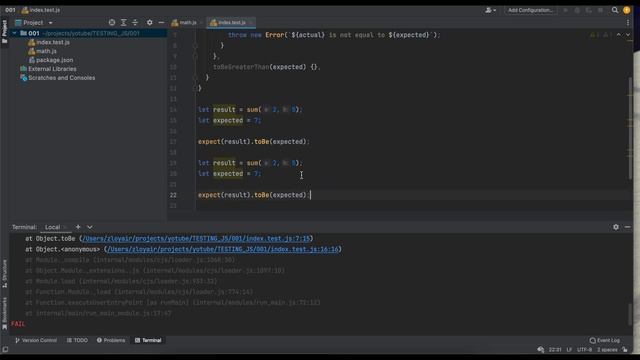Click the tool window quick access icon
The width and height of the screenshot is (640, 360).
point(5,349)
